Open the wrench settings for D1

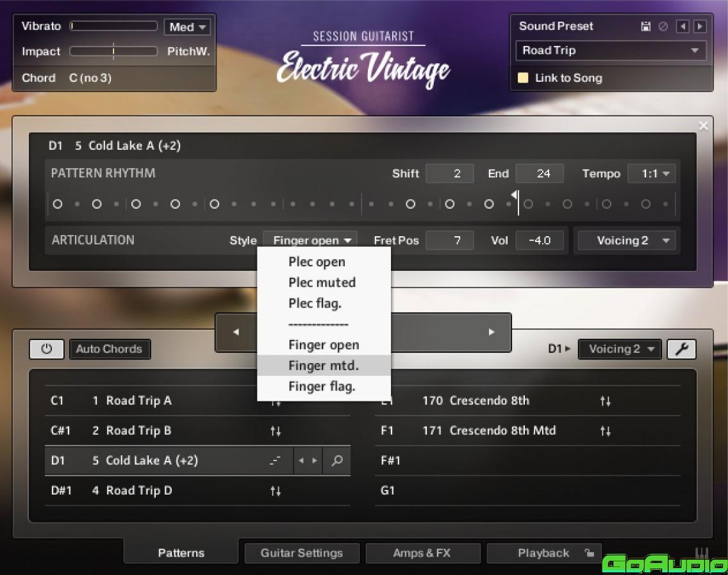click(x=682, y=349)
